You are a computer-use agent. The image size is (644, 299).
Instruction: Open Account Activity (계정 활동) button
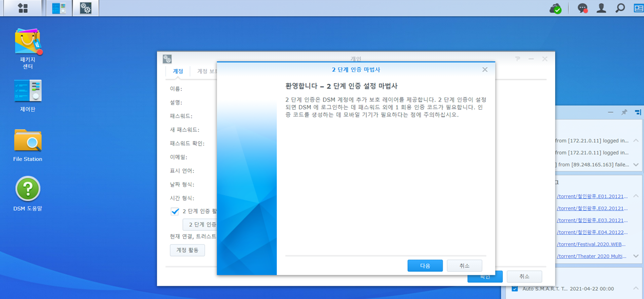pyautogui.click(x=187, y=250)
